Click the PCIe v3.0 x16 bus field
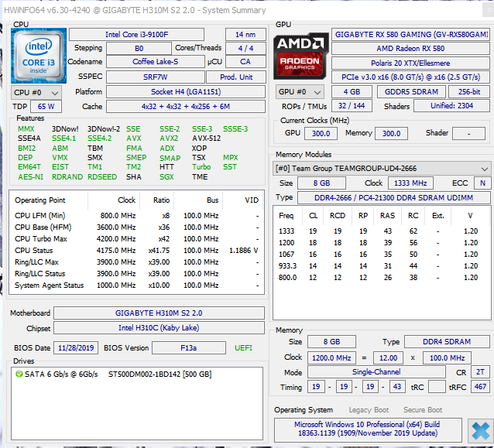 pos(410,77)
